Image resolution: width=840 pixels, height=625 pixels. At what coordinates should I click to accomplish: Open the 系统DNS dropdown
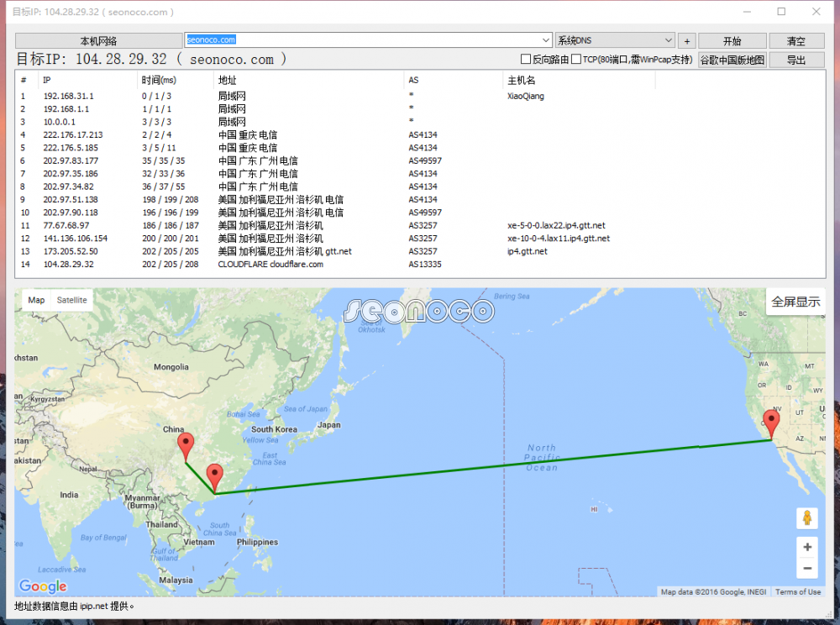(668, 40)
